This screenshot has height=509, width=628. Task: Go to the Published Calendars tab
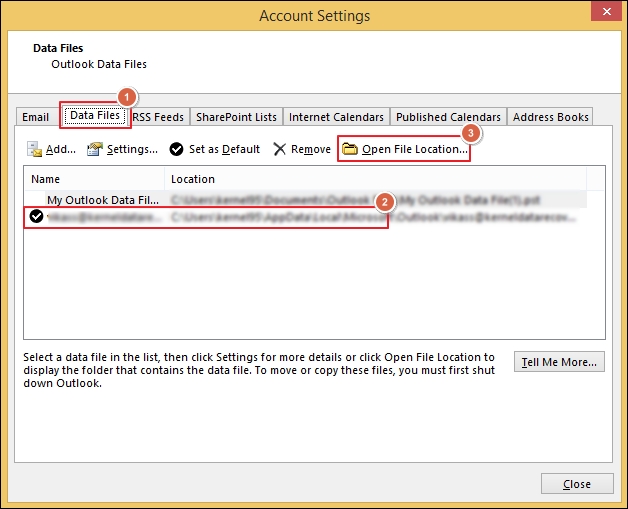(448, 117)
